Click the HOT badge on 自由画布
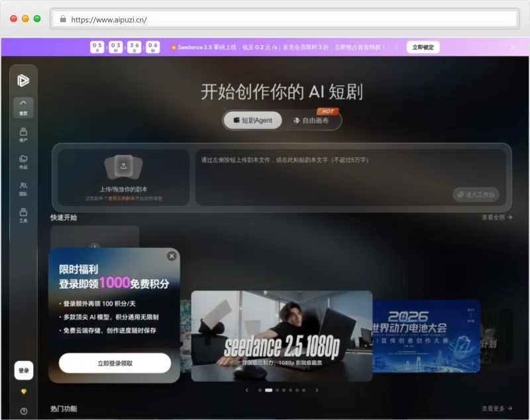The height and width of the screenshot is (420, 530). (328, 111)
